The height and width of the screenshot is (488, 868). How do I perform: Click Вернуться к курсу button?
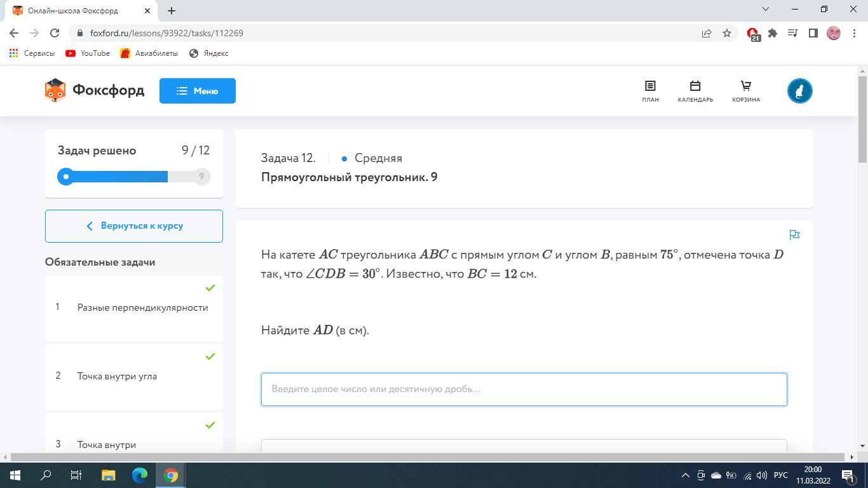134,226
